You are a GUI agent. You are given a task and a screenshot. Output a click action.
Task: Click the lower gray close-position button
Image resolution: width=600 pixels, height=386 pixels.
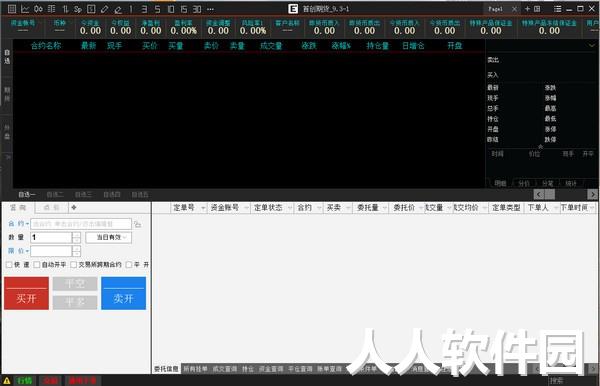(75, 302)
